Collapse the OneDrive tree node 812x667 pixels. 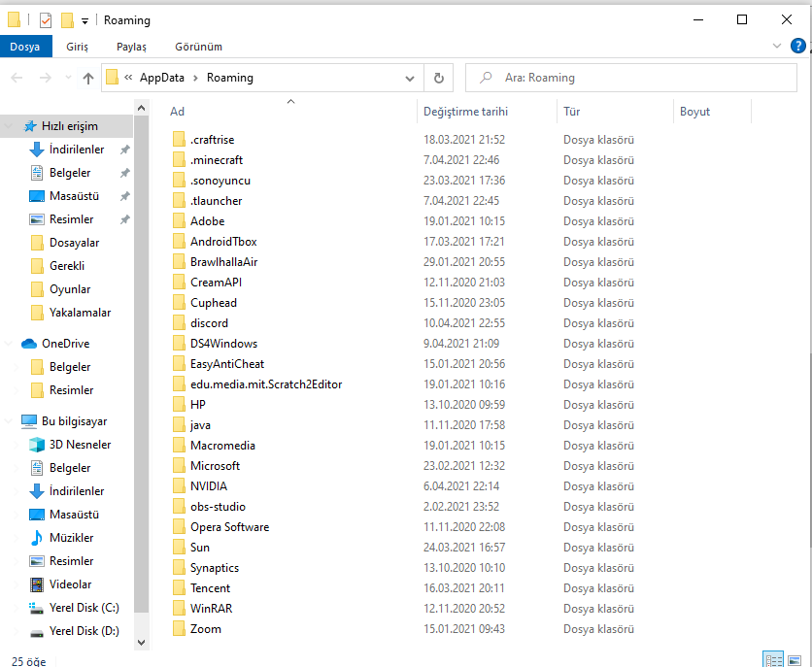point(9,344)
